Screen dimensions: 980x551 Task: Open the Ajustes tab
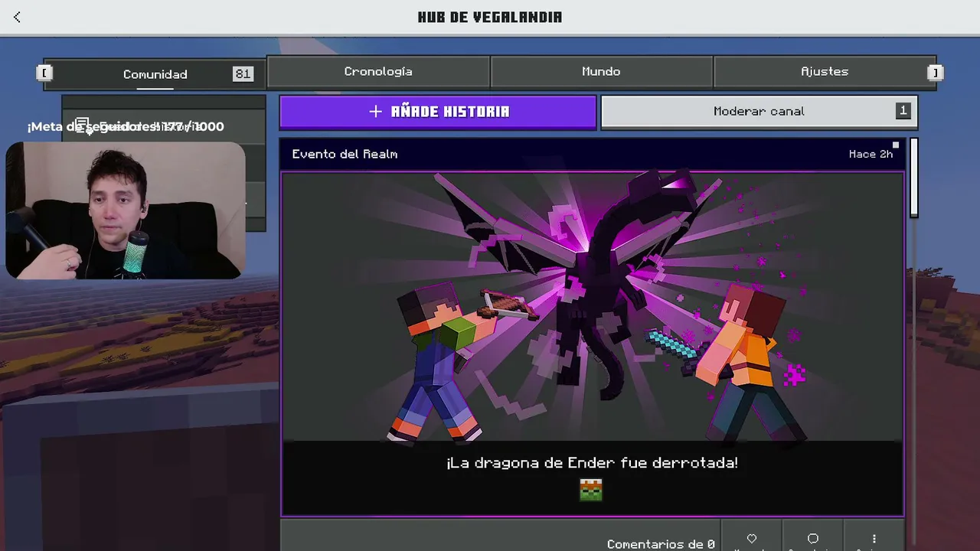825,71
